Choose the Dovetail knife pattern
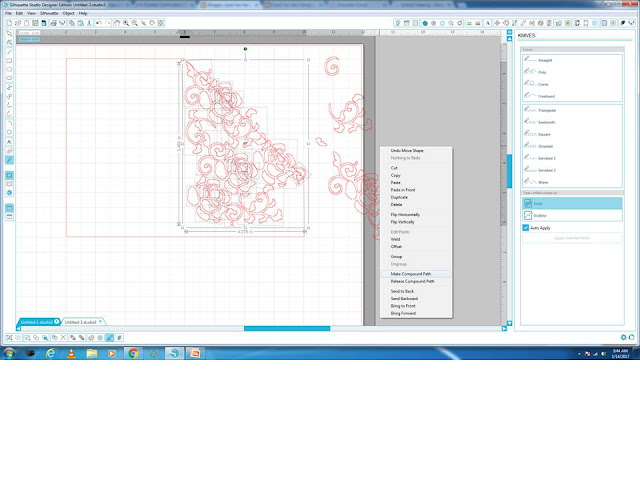Viewport: 640px width, 480px height. 572,146
